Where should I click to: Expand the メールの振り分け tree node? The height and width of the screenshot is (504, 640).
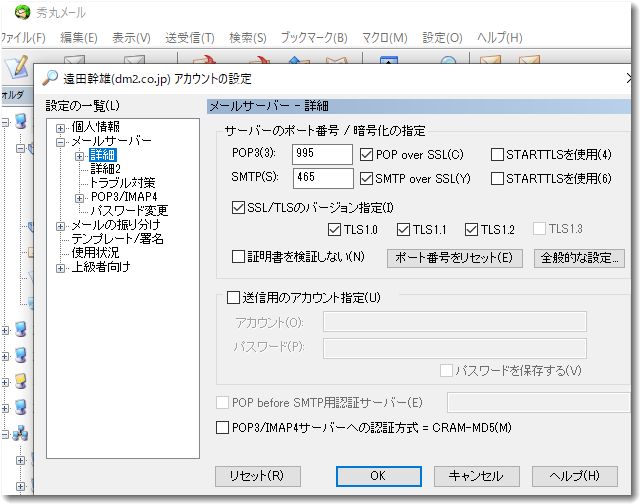tap(60, 226)
